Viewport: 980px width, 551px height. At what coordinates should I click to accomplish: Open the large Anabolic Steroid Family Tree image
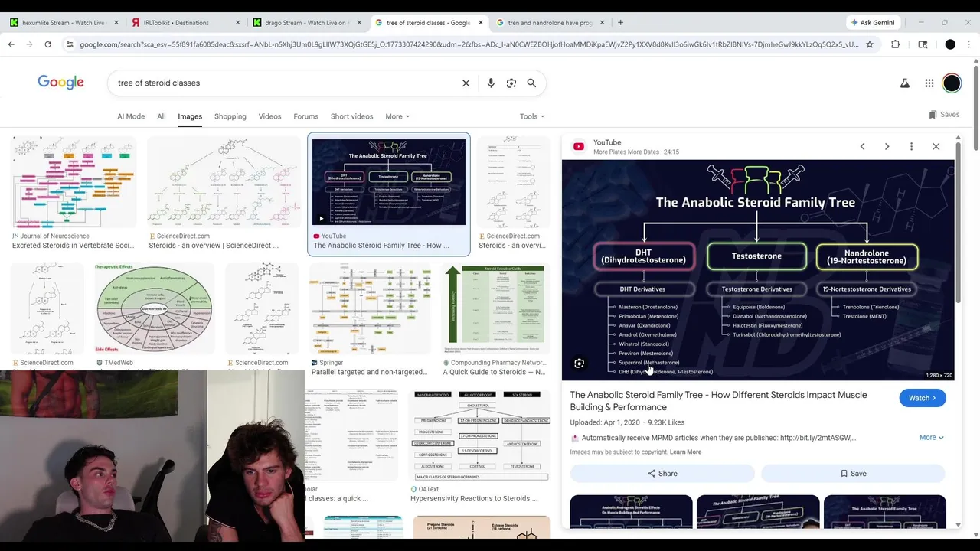click(758, 270)
